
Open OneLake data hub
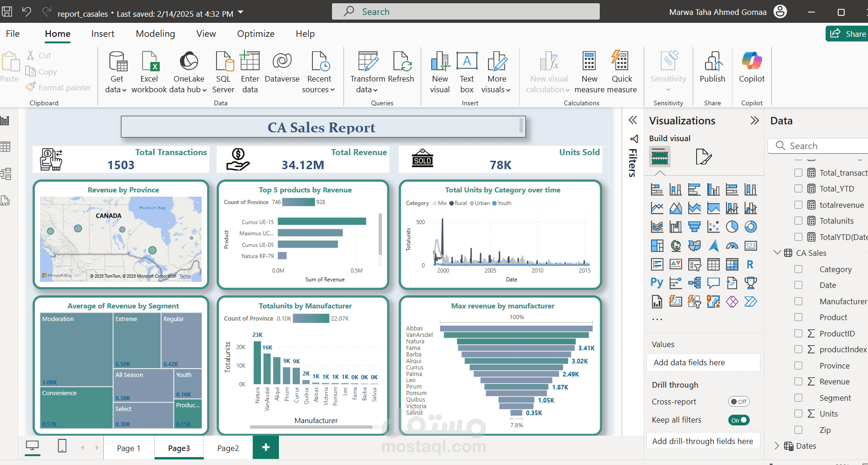pos(189,72)
